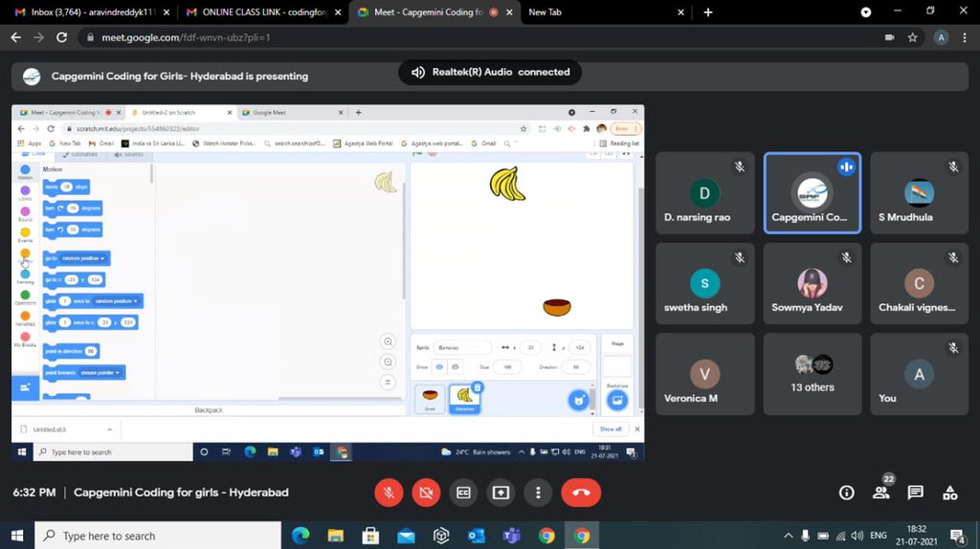Screen dimensions: 980x549
Task: Open Agastya Web Portal bookmark
Action: click(363, 143)
